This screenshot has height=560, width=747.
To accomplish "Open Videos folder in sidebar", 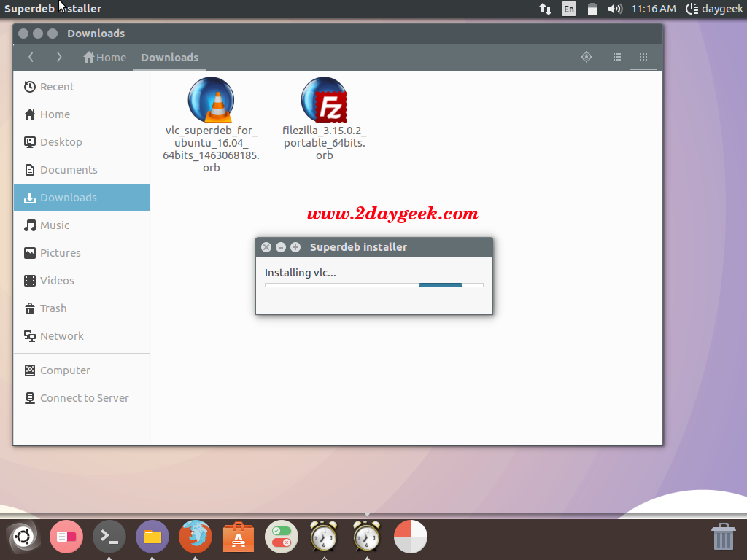I will (x=82, y=281).
